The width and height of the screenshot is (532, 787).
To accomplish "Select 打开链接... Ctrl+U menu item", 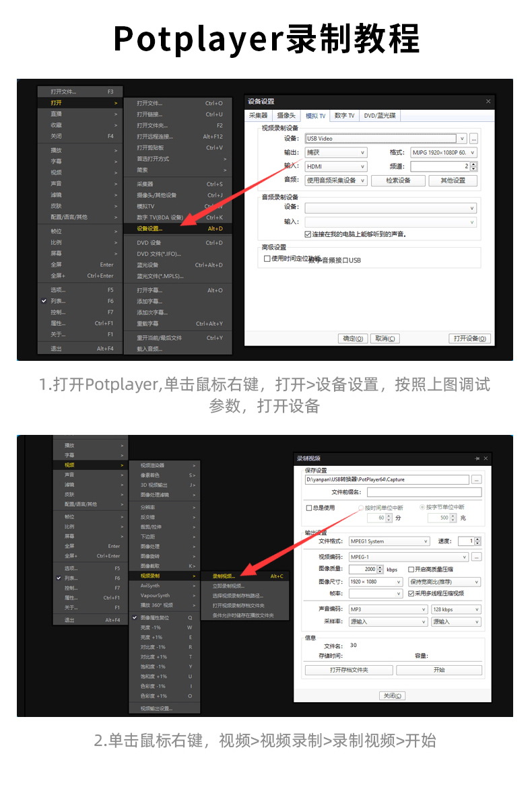I will coord(178,114).
